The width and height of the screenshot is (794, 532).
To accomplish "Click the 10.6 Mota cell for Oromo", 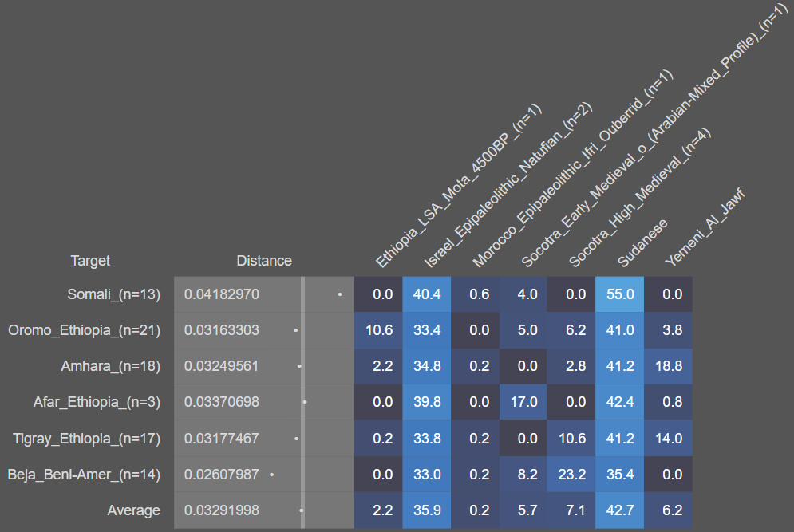I will click(x=378, y=330).
